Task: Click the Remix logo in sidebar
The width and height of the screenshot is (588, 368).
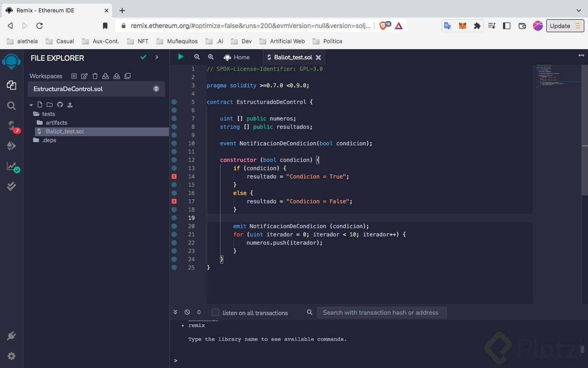Action: pos(11,61)
